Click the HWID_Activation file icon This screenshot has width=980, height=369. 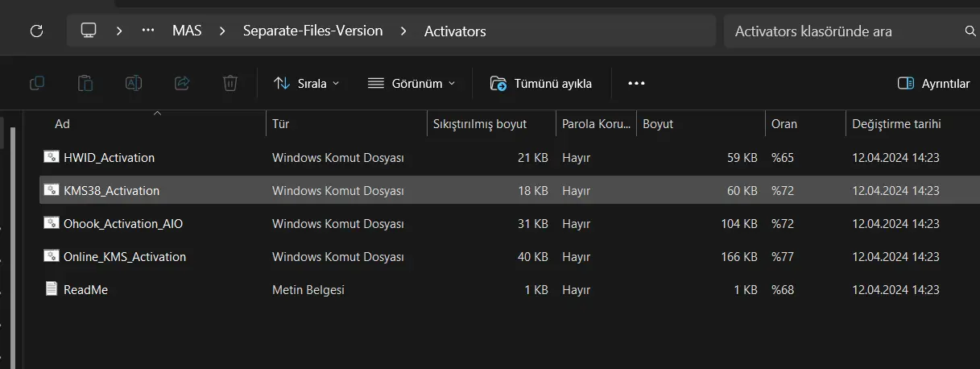click(x=52, y=157)
